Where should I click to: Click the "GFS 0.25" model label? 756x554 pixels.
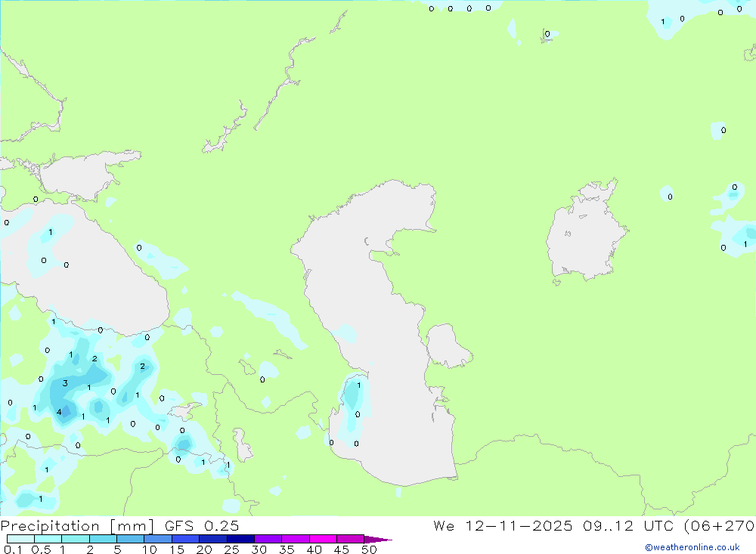[202, 525]
